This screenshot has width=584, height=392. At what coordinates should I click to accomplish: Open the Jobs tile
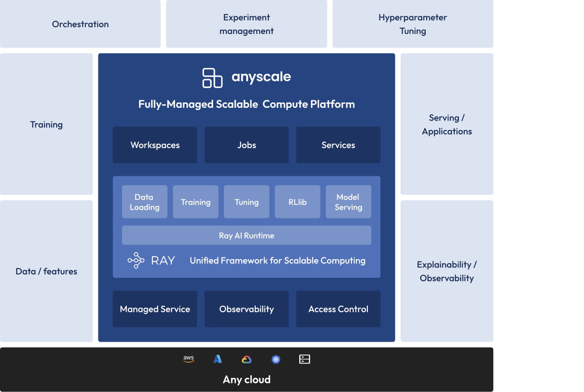[x=247, y=145]
